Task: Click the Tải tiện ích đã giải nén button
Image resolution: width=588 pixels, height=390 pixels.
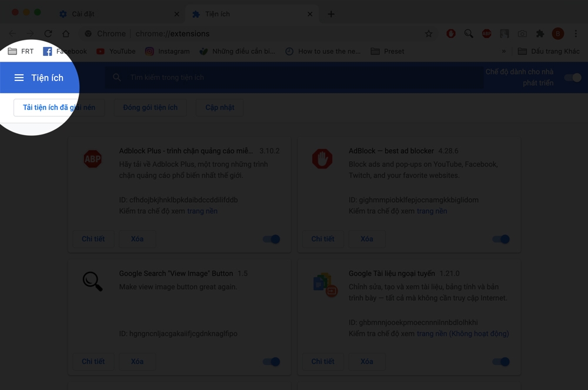Action: point(59,107)
